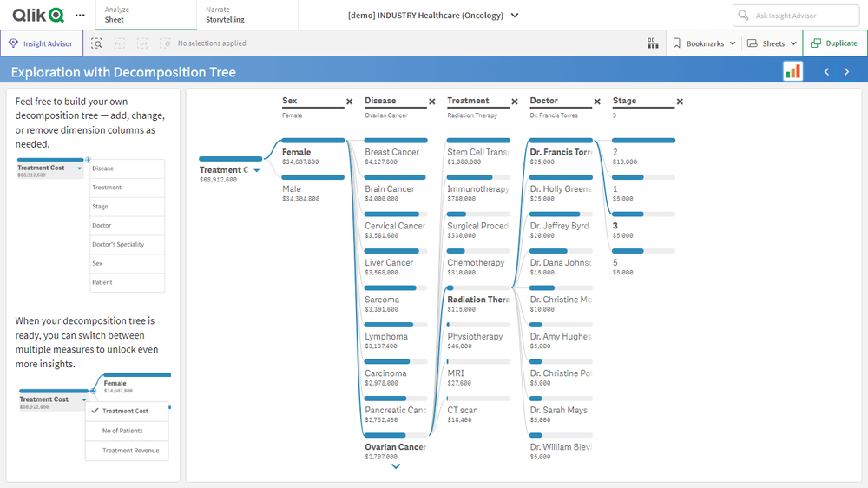The height and width of the screenshot is (488, 868).
Task: Remove the Treatment dimension column
Action: (x=515, y=102)
